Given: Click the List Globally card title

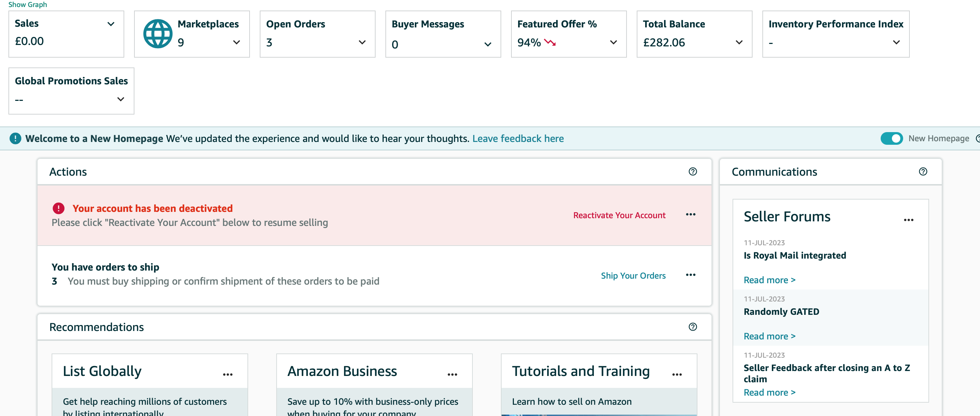Looking at the screenshot, I should (102, 371).
